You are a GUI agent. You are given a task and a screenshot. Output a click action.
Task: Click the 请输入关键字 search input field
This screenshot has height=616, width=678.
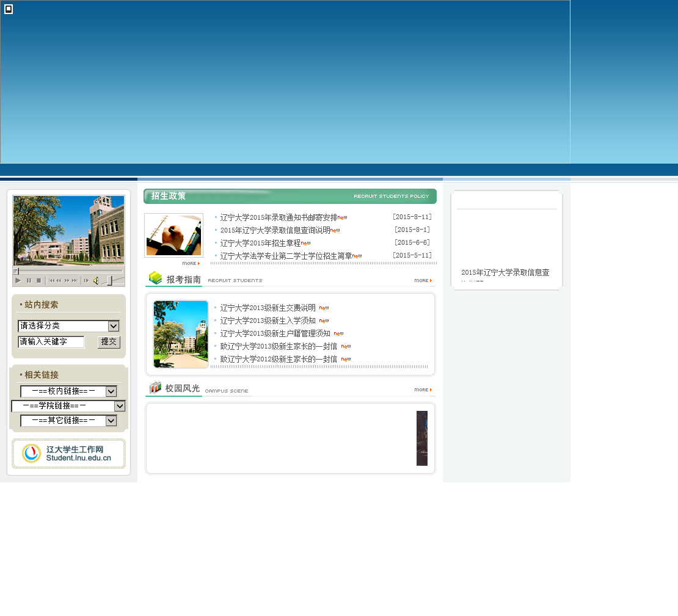(x=51, y=342)
